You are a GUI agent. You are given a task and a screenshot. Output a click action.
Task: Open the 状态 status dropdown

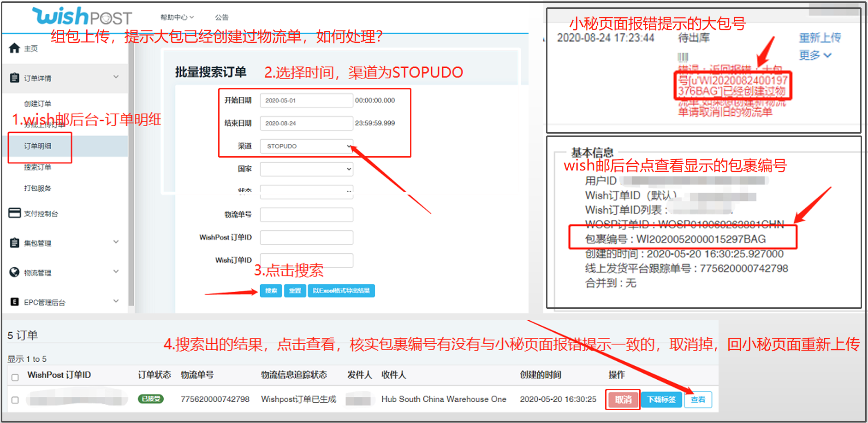(x=307, y=191)
